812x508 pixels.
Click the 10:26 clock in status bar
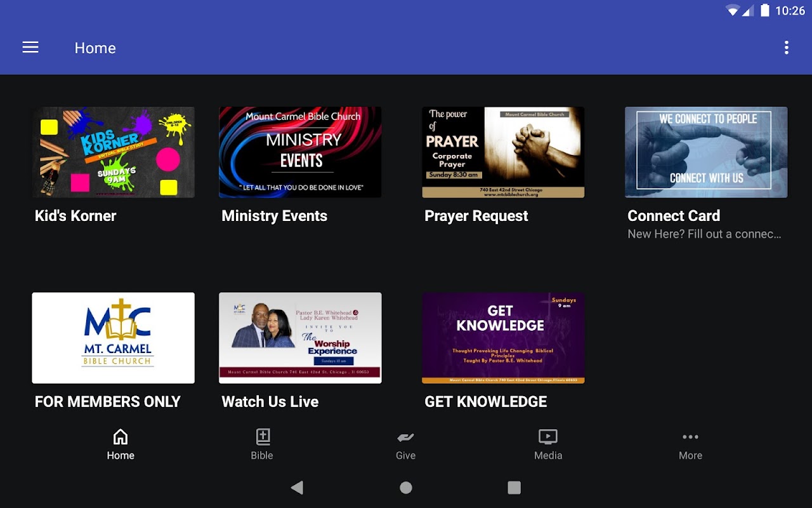(x=790, y=11)
